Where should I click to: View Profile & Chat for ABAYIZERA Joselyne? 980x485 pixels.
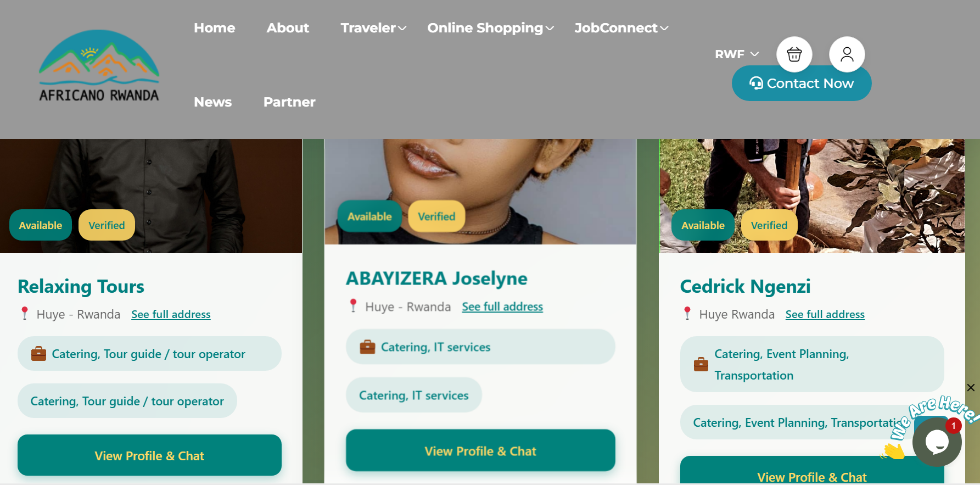(480, 450)
